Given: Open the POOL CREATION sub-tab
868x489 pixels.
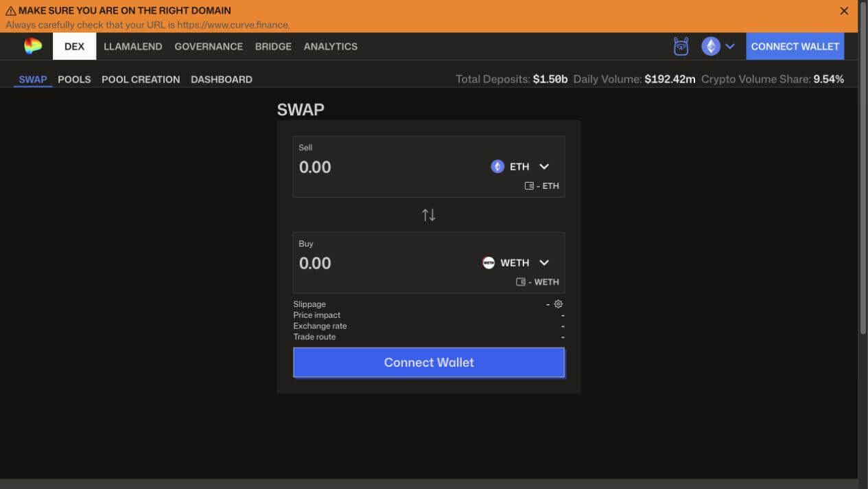Looking at the screenshot, I should pyautogui.click(x=141, y=79).
